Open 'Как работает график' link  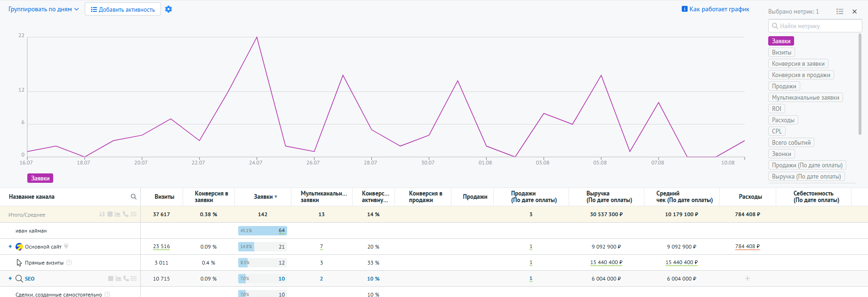click(719, 9)
